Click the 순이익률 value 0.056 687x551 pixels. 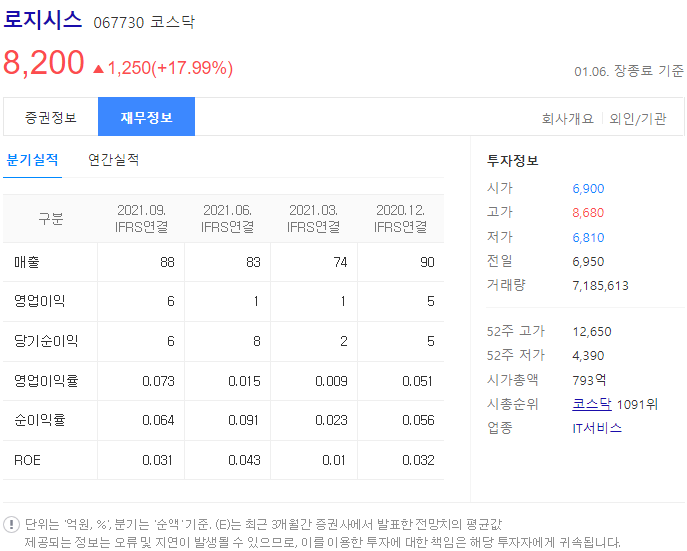coord(418,420)
